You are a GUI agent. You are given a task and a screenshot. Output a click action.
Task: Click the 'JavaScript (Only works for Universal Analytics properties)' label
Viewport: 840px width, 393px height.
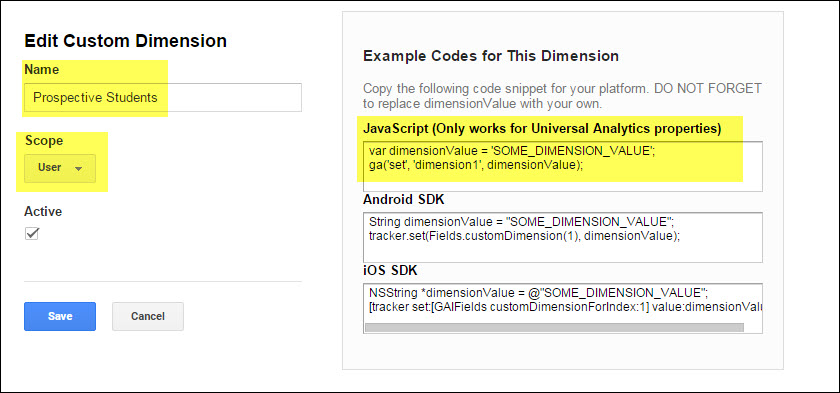click(x=542, y=129)
